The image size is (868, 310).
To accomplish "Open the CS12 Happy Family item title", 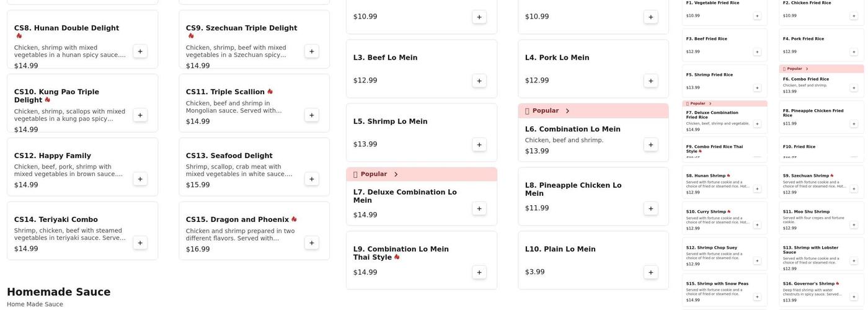I will point(53,156).
